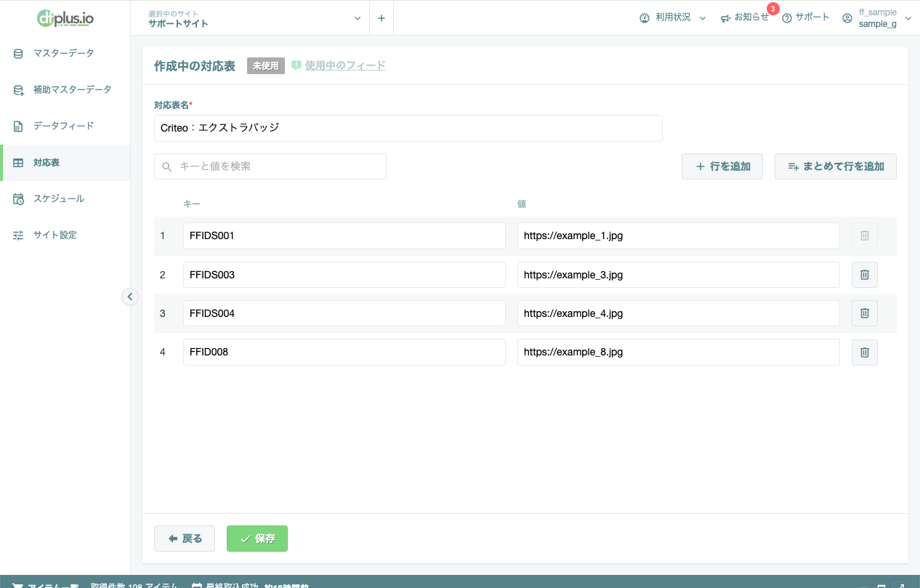Click the question mark icon beside サポート
Screen dimensions: 920x588
point(787,18)
